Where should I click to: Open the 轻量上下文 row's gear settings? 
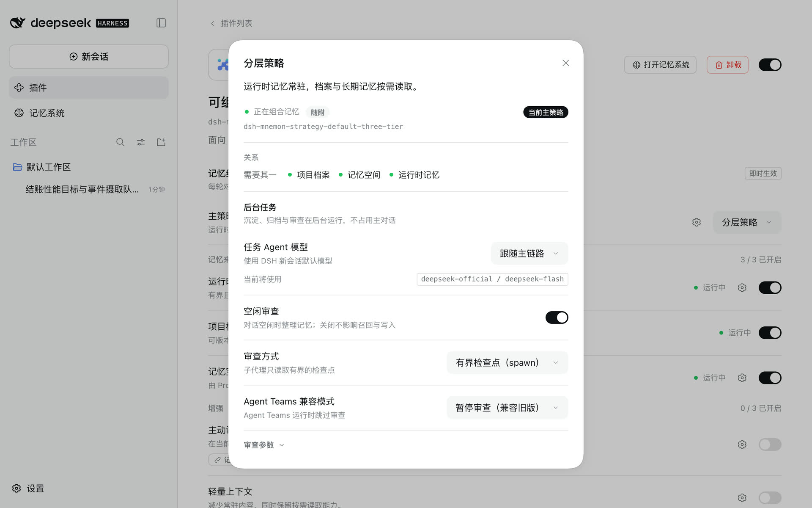click(742, 498)
